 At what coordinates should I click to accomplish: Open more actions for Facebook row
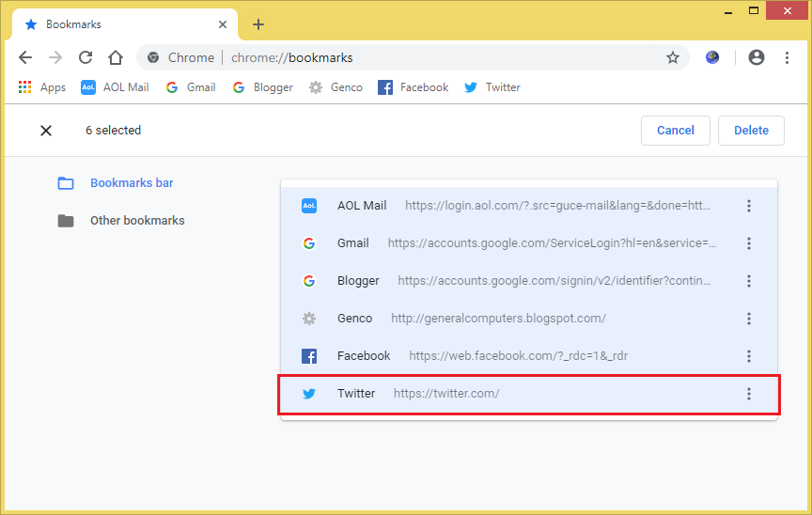[748, 356]
